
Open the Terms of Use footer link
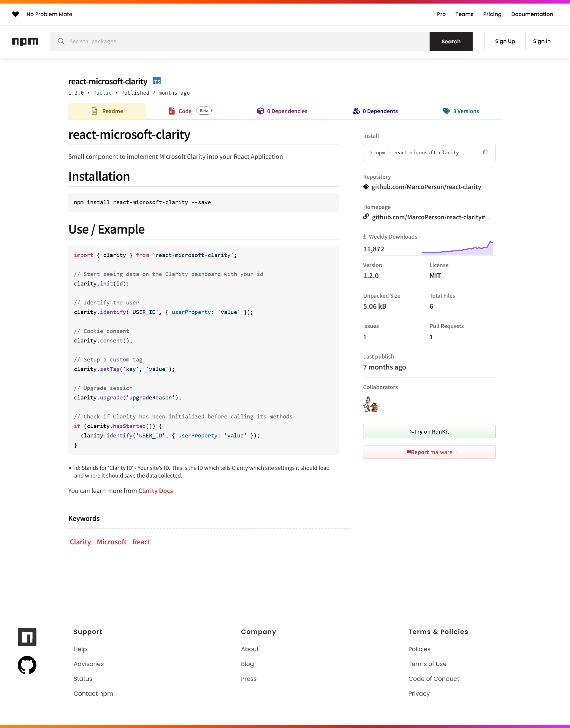[x=427, y=664]
